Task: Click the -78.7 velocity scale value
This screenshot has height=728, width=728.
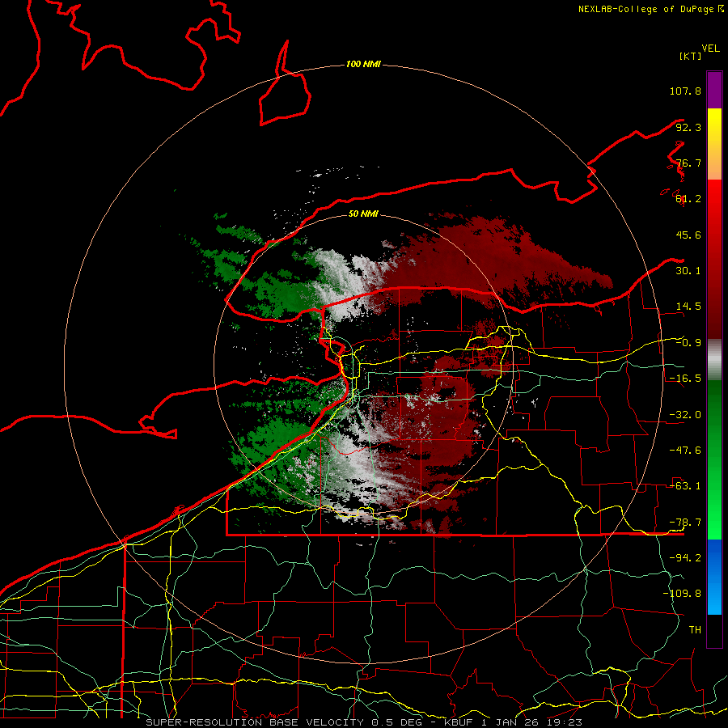Action: click(x=685, y=523)
